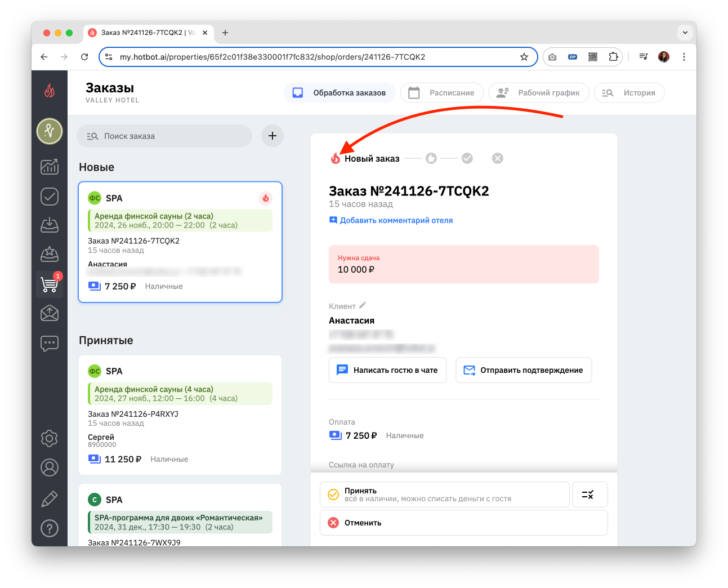Click the pencil edit icon in sidebar
Screen dimensions: 728x588
50,498
